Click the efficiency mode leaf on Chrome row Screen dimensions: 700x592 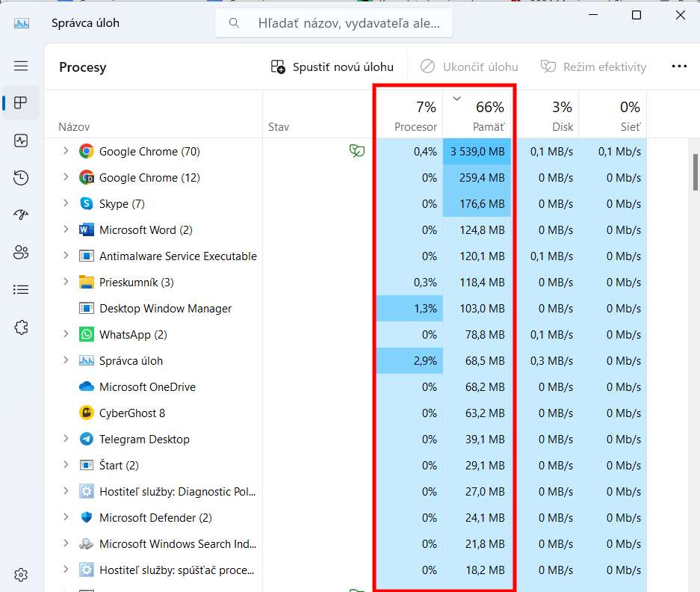click(357, 151)
